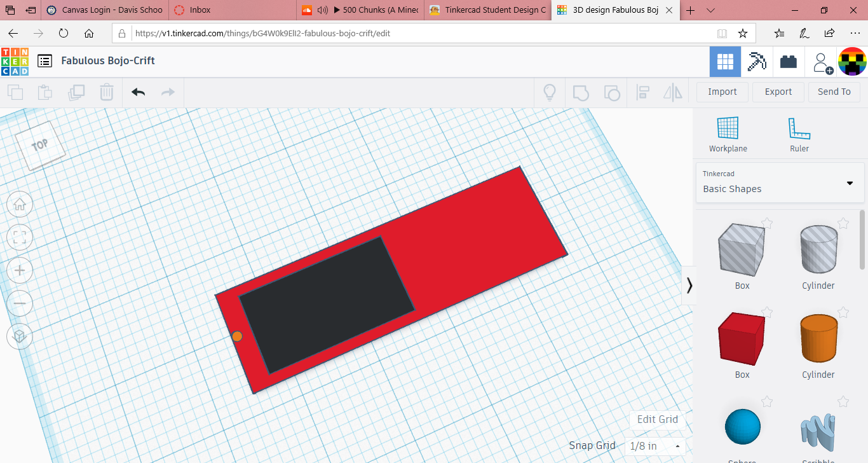Click the Import button
This screenshot has width=868, height=463.
(722, 92)
